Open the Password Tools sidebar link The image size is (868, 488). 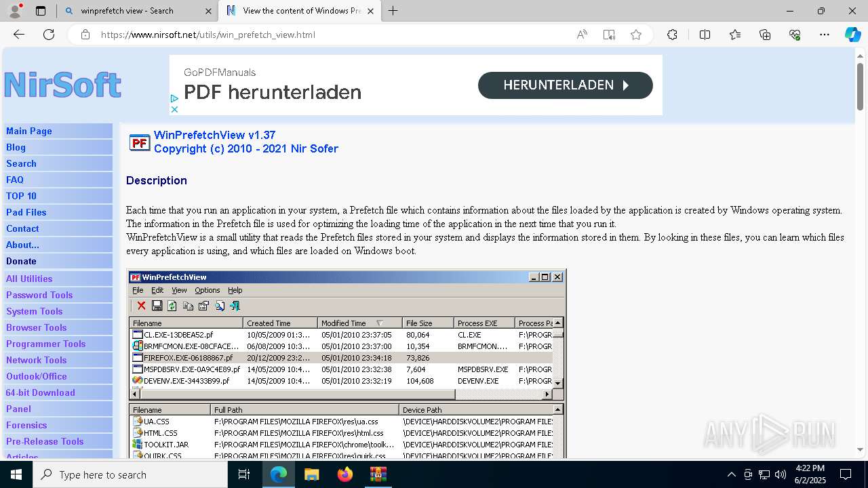(39, 295)
